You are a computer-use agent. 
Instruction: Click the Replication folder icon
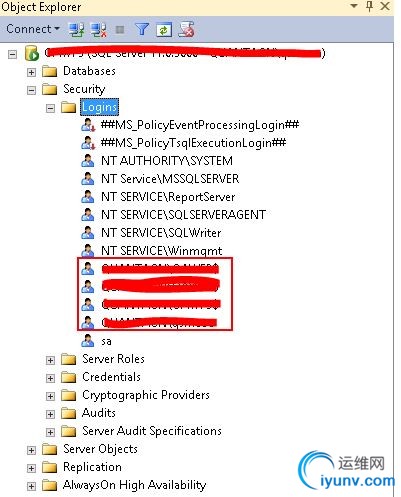click(x=50, y=467)
